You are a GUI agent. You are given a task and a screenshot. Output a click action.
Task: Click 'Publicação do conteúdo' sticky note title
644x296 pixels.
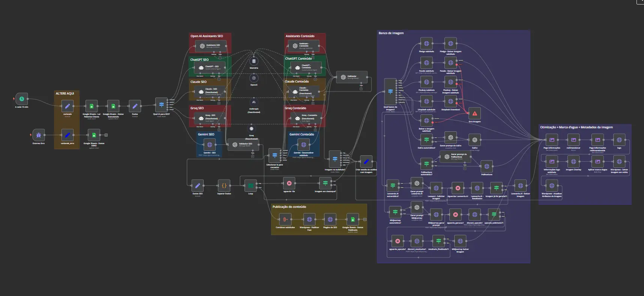tap(289, 207)
